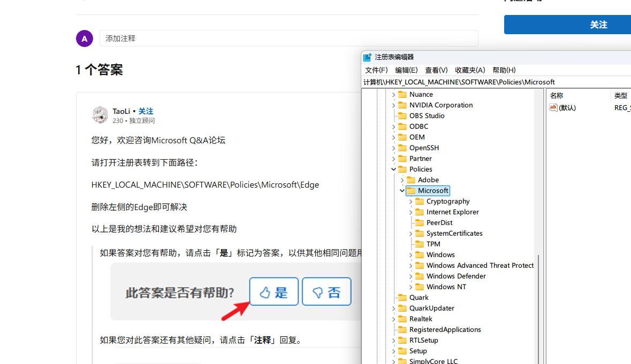The height and width of the screenshot is (364, 631).
Task: Open the 编辑(E) menu
Action: point(406,70)
